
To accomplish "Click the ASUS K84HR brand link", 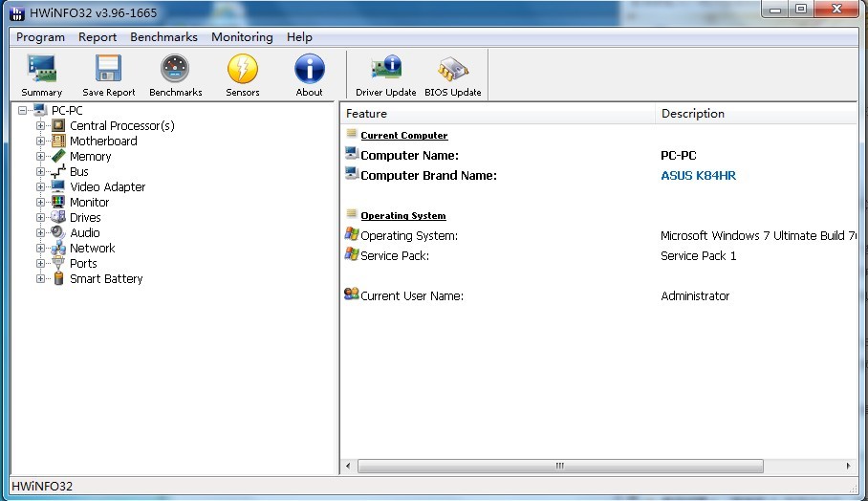I will click(x=698, y=176).
